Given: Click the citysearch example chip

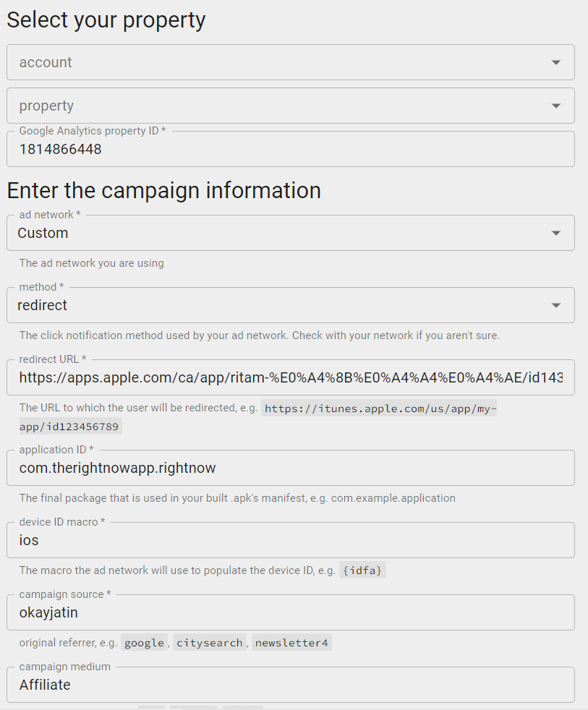Looking at the screenshot, I should point(210,643).
